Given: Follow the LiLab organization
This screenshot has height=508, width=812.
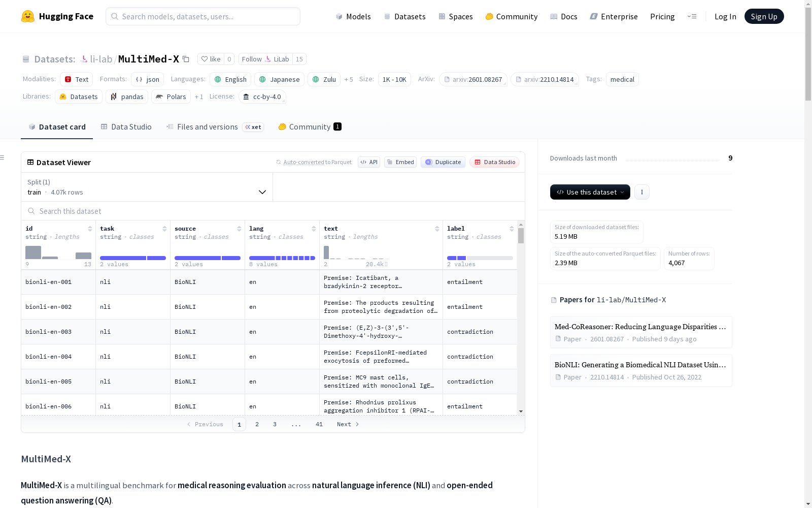Looking at the screenshot, I should [265, 59].
